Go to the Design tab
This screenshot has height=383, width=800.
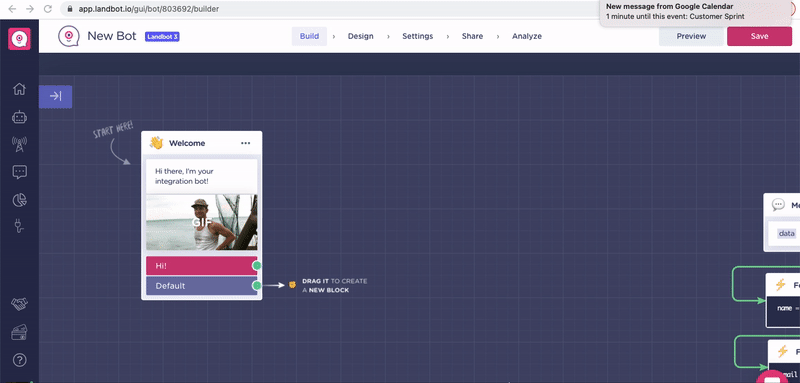point(361,36)
